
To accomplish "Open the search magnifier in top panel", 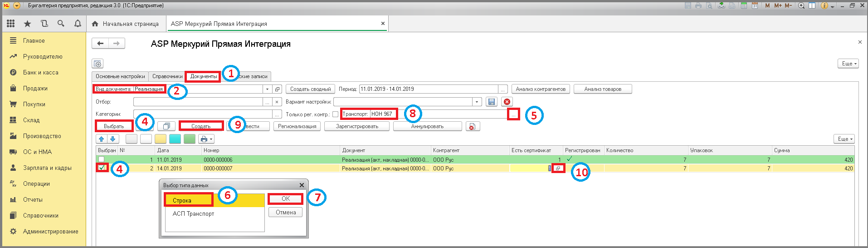I will coord(61,24).
